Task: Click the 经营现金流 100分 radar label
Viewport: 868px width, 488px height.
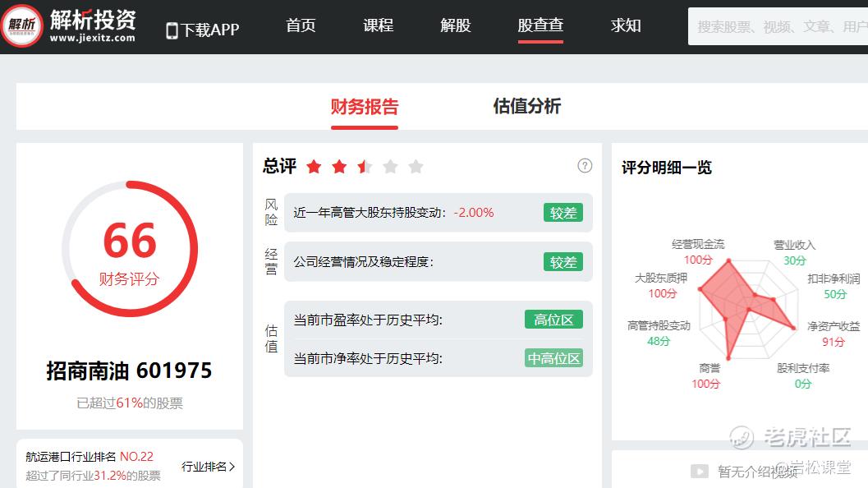Action: point(698,252)
